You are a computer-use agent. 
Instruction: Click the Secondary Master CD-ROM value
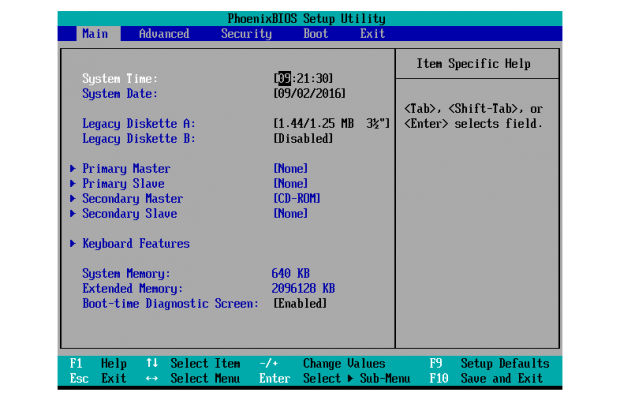(x=297, y=199)
